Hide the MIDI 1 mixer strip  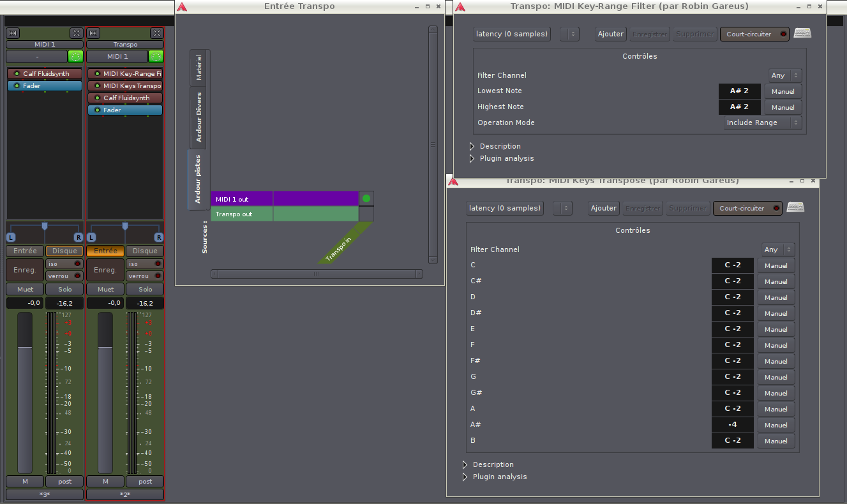(x=77, y=33)
